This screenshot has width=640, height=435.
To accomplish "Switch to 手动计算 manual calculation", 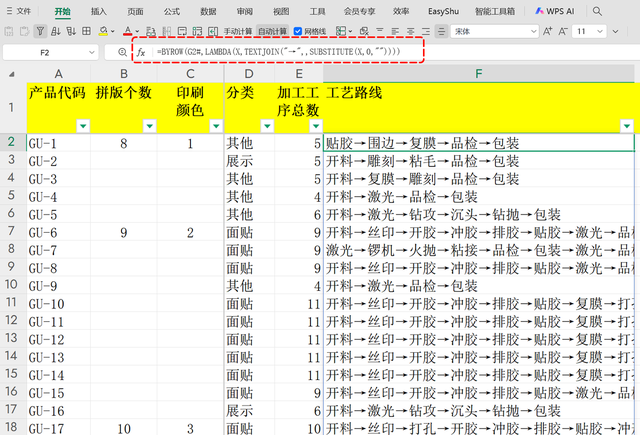I will (238, 31).
